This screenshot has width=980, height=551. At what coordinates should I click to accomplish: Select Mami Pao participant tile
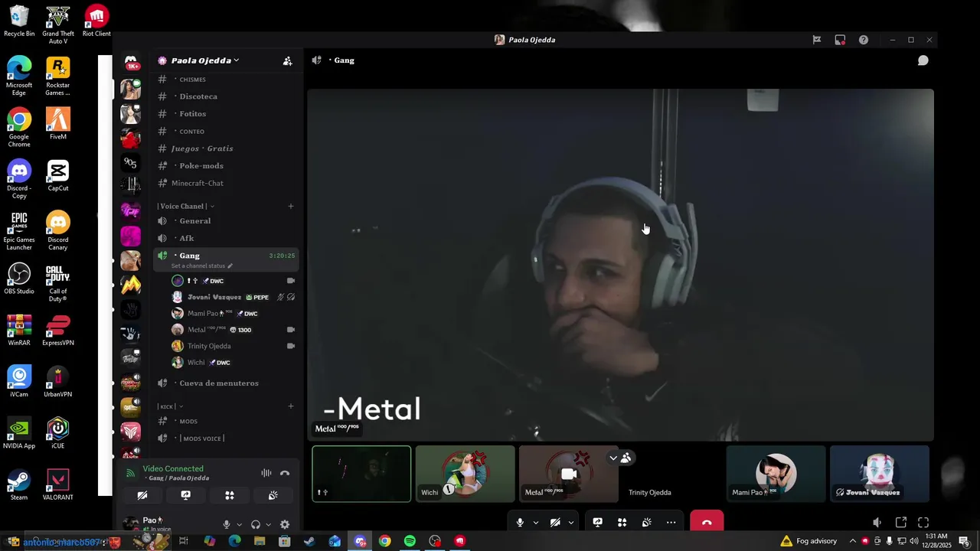click(776, 474)
